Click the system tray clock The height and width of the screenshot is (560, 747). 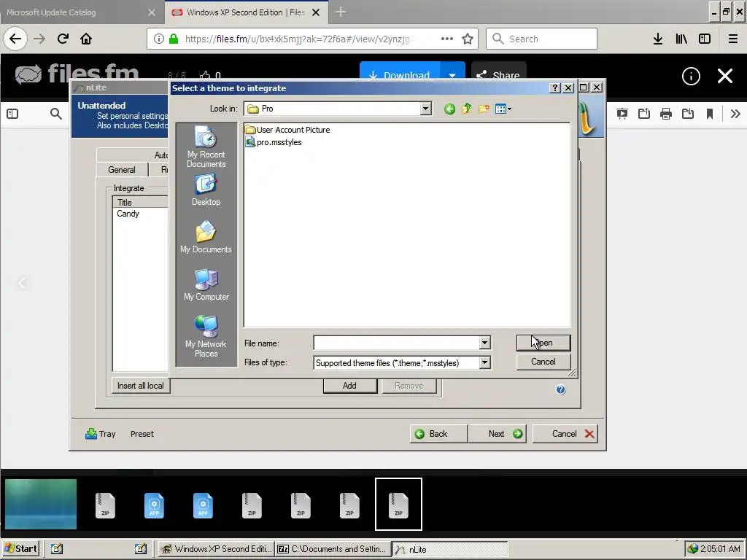tap(720, 548)
